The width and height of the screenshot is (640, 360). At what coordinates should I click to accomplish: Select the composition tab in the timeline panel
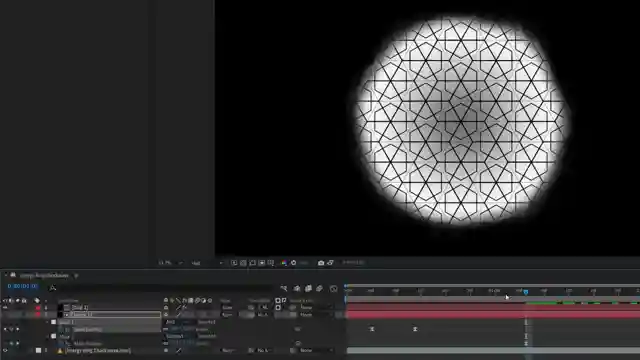tap(44, 276)
